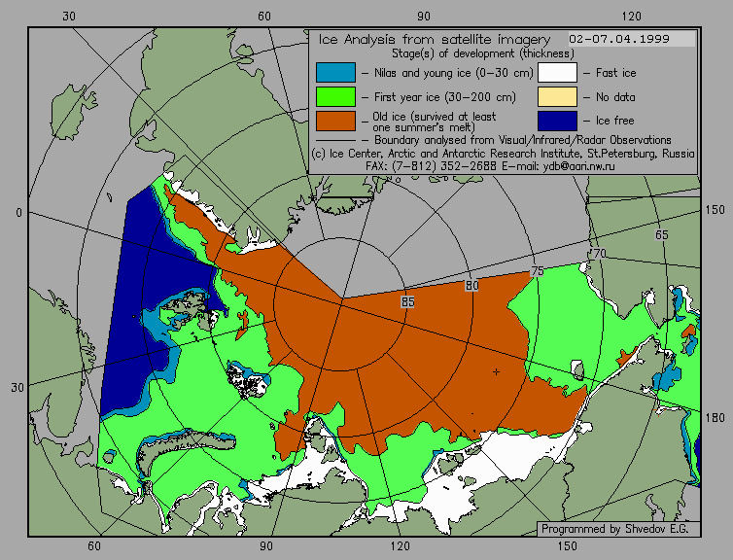Screen dimensions: 733x560
Task: Click the date field 02-07.04.1999
Action: pyautogui.click(x=632, y=39)
